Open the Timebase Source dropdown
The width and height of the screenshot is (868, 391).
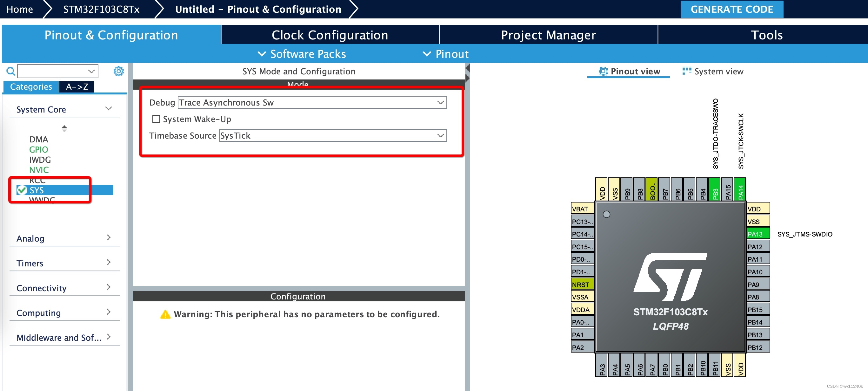point(333,136)
